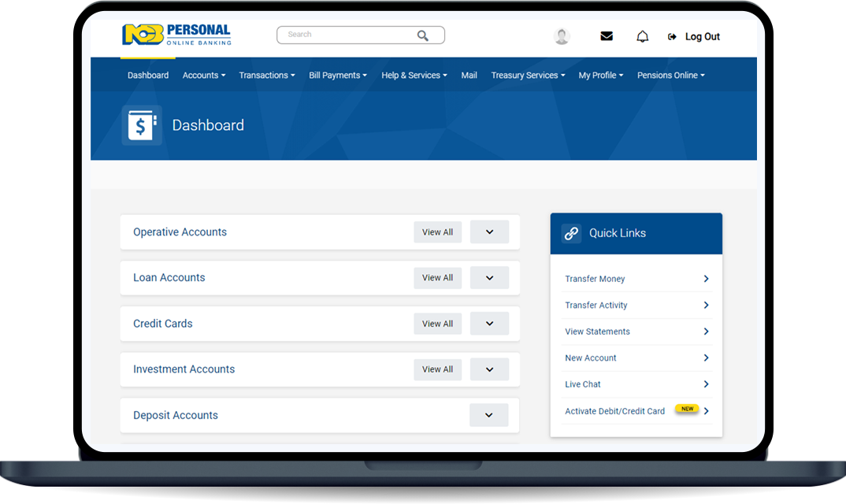
Task: Open the View Statements quick link
Action: click(x=597, y=332)
